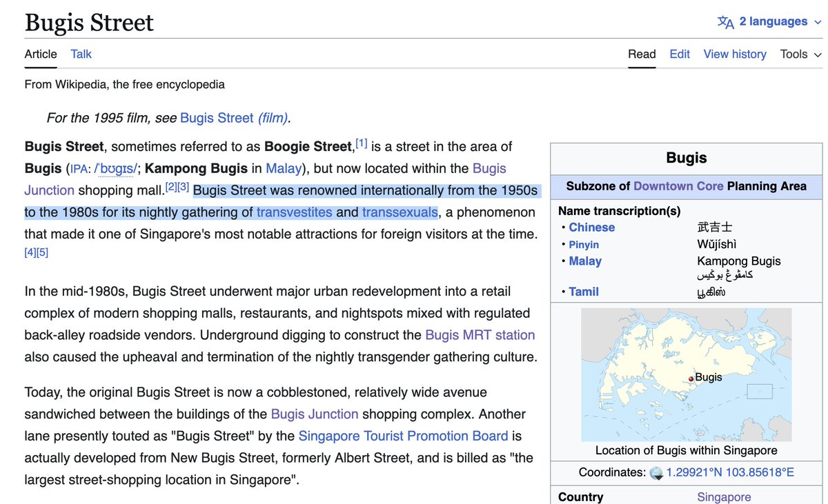Viewport: 828px width, 504px height.
Task: Open citation reference [1]
Action: pyautogui.click(x=361, y=143)
